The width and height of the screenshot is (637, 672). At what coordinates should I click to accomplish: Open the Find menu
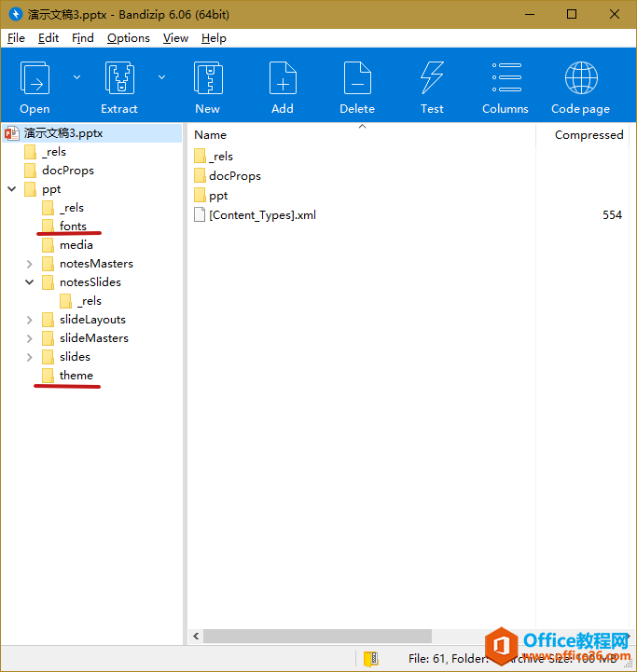pos(83,38)
